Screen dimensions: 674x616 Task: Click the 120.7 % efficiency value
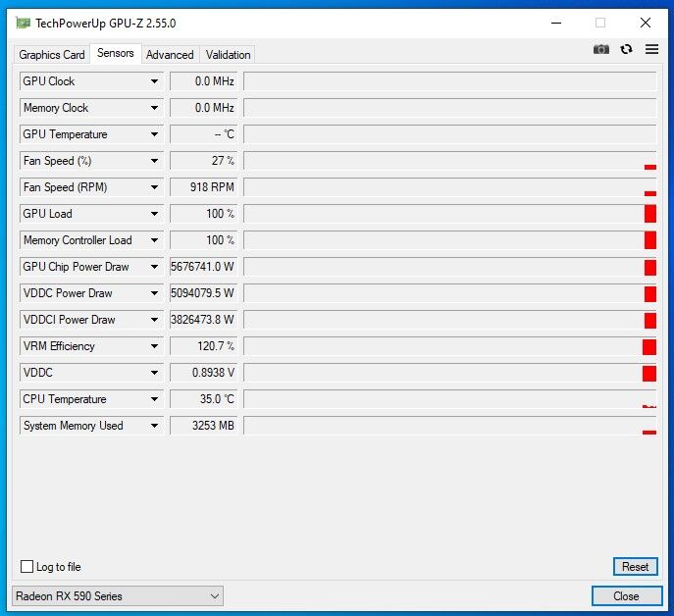pos(203,346)
